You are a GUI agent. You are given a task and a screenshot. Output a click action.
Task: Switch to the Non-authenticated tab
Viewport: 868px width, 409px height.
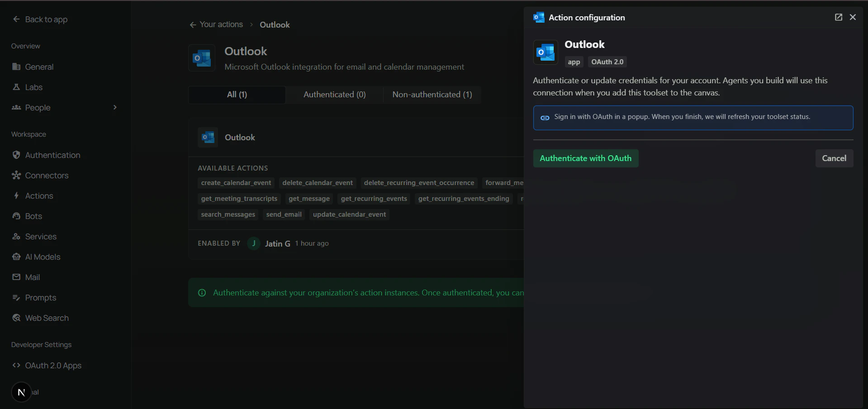pyautogui.click(x=432, y=95)
